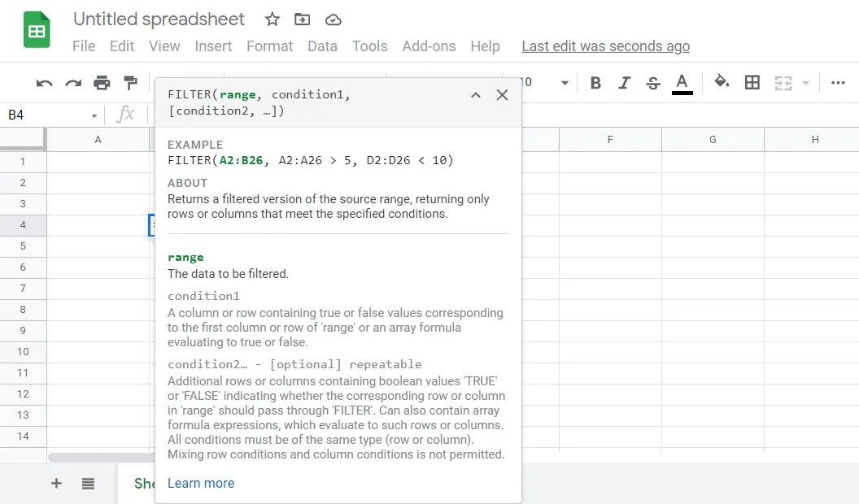The image size is (859, 504).
Task: Apply italic formatting
Action: click(624, 82)
